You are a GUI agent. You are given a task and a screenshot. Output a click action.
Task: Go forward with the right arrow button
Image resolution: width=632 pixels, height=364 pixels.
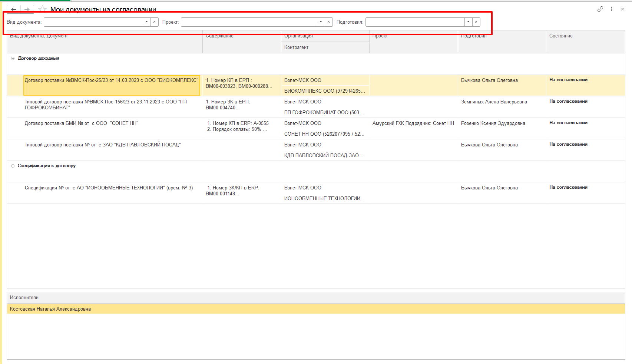point(27,9)
